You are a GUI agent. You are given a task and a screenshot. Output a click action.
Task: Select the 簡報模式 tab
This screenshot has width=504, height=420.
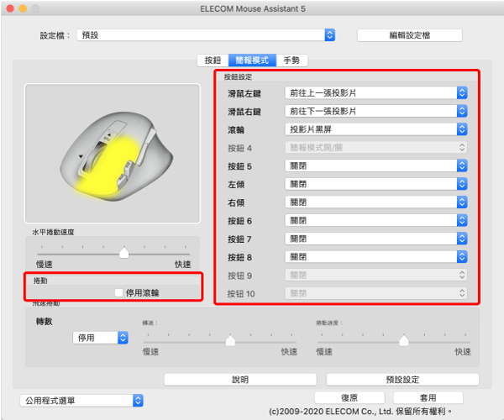click(252, 60)
